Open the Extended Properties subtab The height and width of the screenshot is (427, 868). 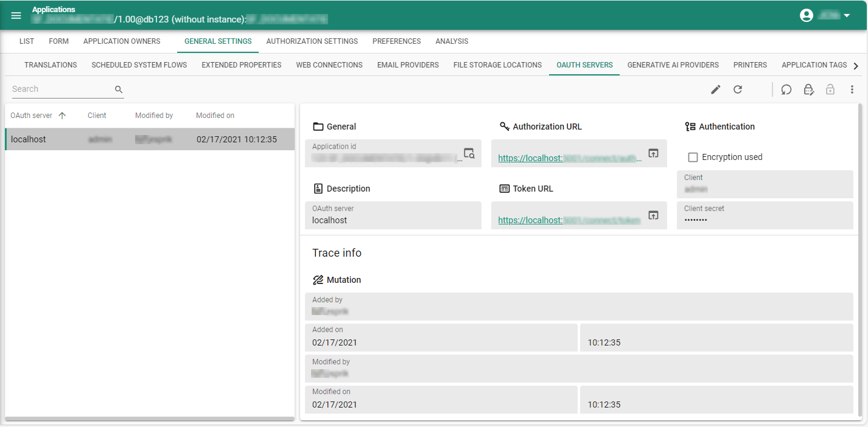tap(242, 65)
